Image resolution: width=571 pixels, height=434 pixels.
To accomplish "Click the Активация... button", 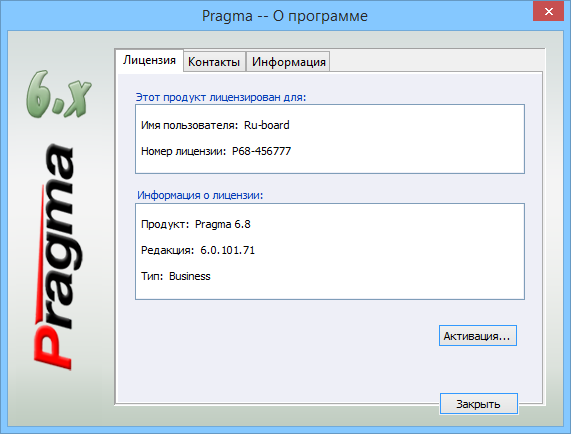I will coord(477,336).
